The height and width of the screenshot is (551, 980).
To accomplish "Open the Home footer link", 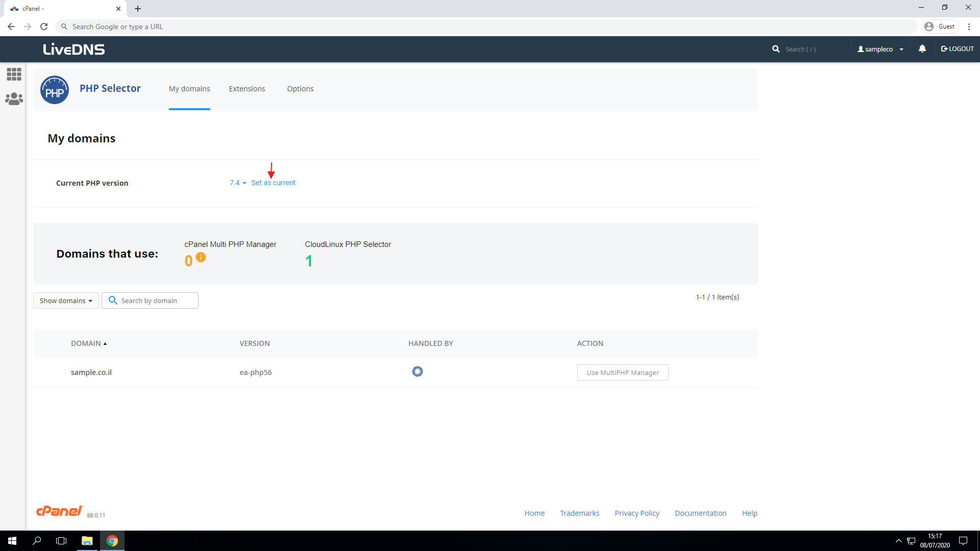I will 534,513.
